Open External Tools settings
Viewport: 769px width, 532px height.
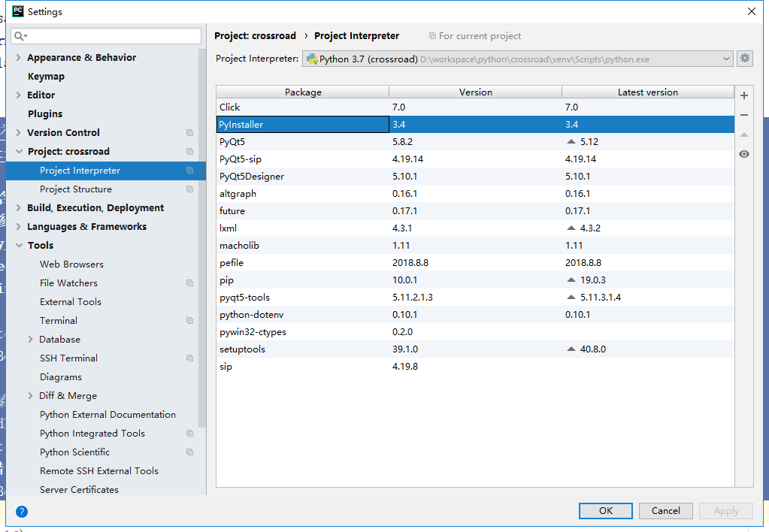(71, 302)
